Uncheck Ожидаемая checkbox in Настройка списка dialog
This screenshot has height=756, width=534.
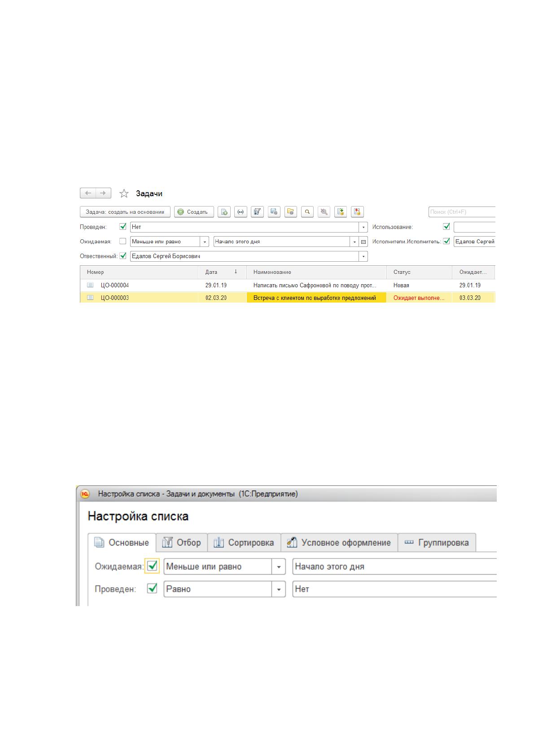(x=152, y=566)
